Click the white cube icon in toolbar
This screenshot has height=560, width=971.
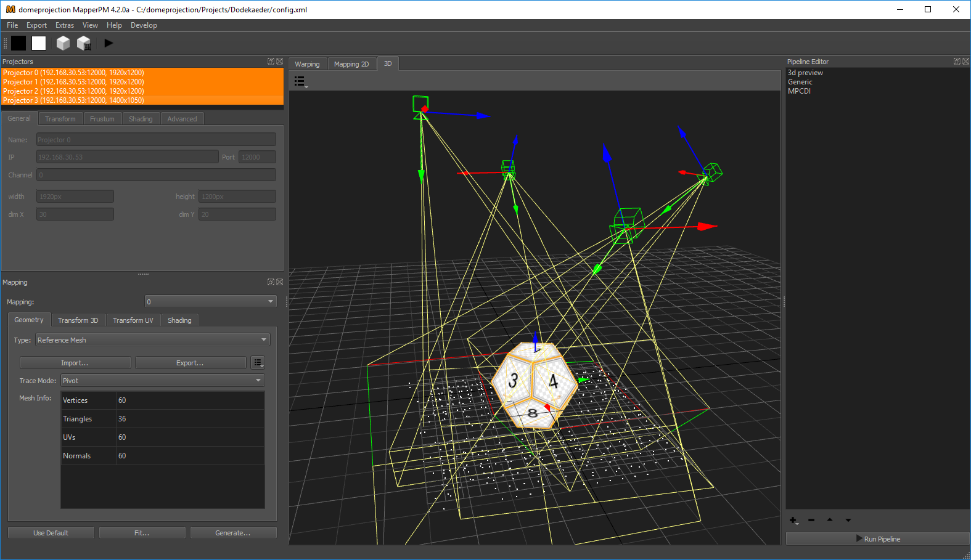(63, 43)
